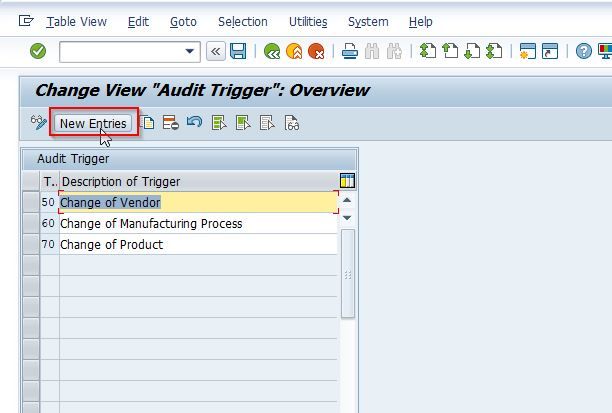
Task: Click the green Back icon
Action: (272, 51)
